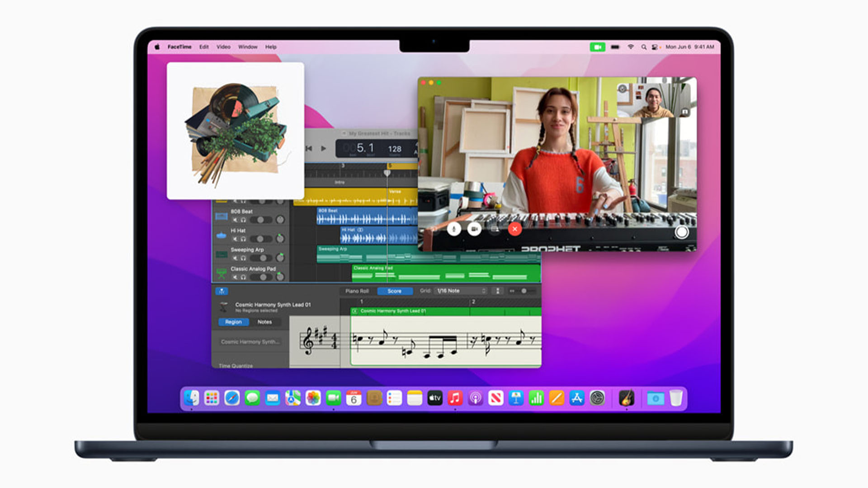Click the camera icon in the FaceTime call
868x488 pixels.
coord(474,229)
